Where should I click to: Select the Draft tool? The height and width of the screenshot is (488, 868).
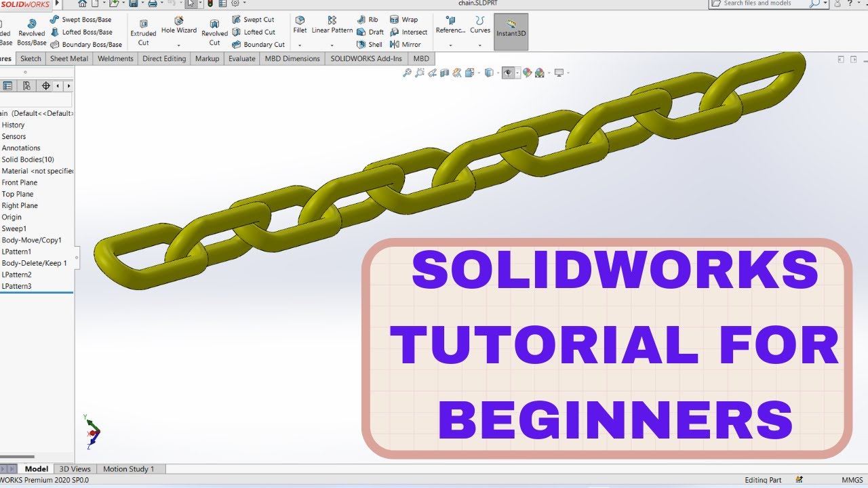370,32
